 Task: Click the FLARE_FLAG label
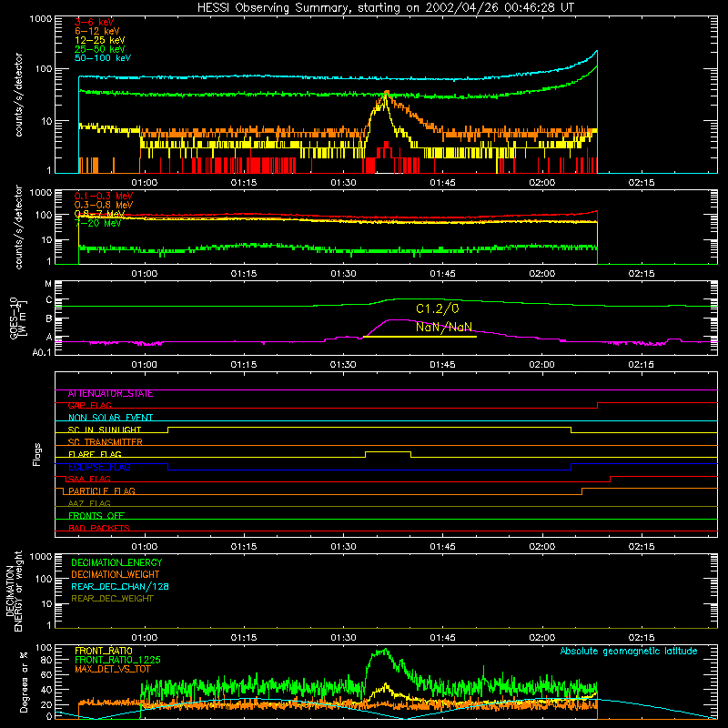click(95, 454)
